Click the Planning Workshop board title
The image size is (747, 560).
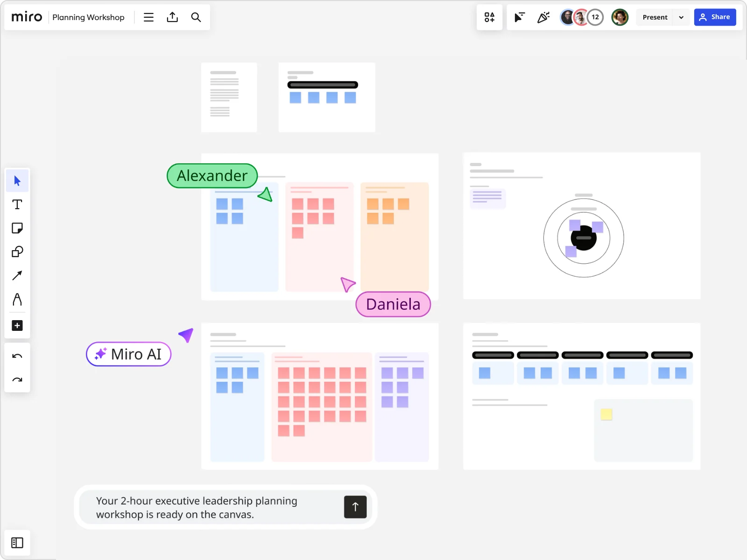coord(88,17)
